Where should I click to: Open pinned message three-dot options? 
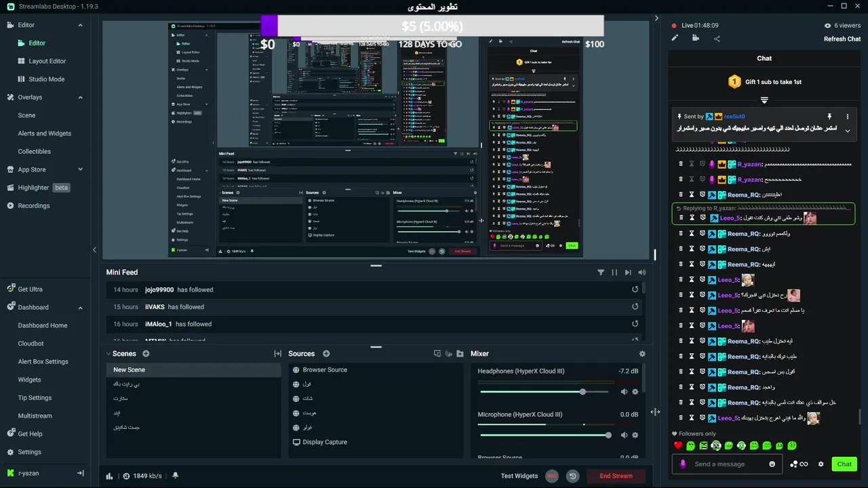pyautogui.click(x=848, y=117)
